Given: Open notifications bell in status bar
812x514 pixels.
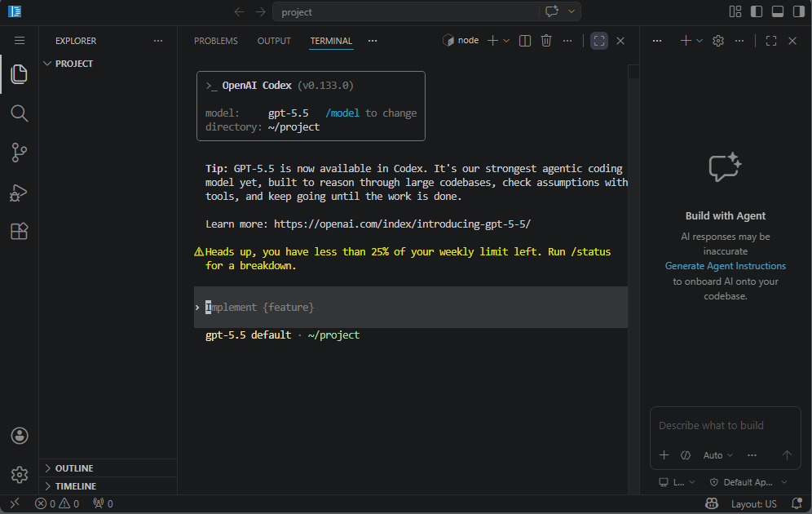Looking at the screenshot, I should 797,503.
